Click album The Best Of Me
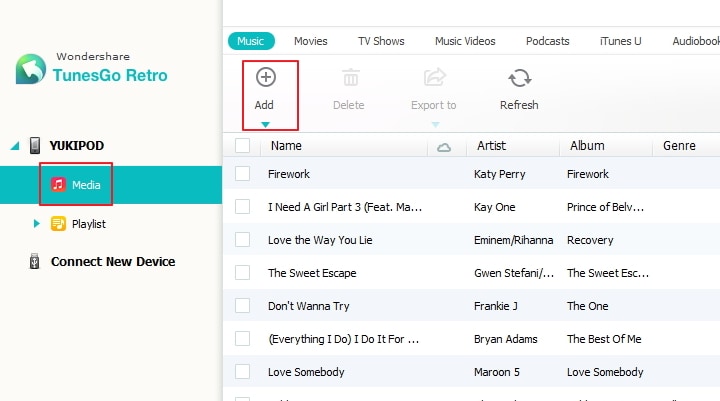 tap(604, 339)
